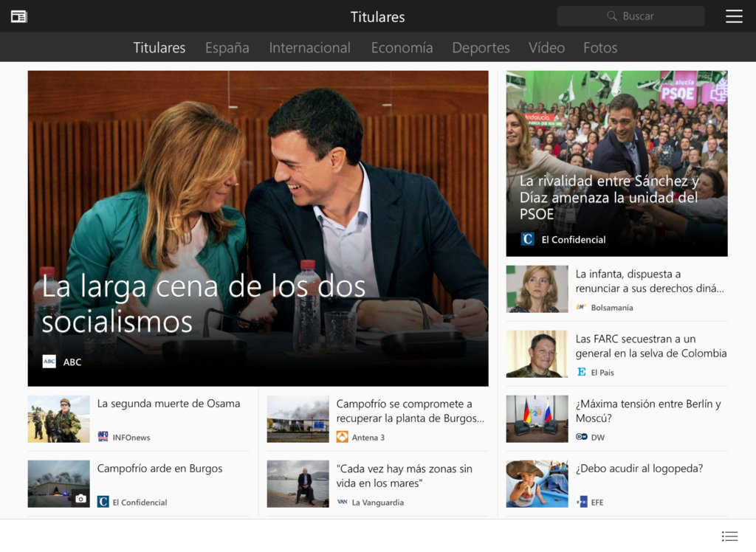This screenshot has height=552, width=756.
Task: Click the child with hat thumbnail
Action: click(x=537, y=483)
